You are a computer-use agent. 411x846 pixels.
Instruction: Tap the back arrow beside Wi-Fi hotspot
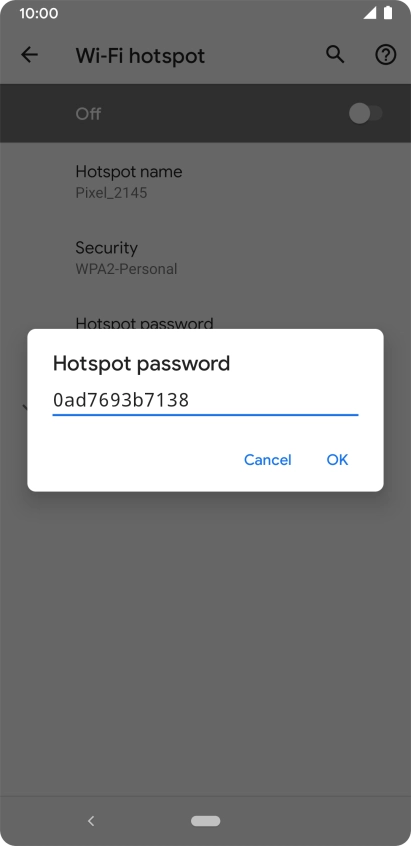point(29,55)
